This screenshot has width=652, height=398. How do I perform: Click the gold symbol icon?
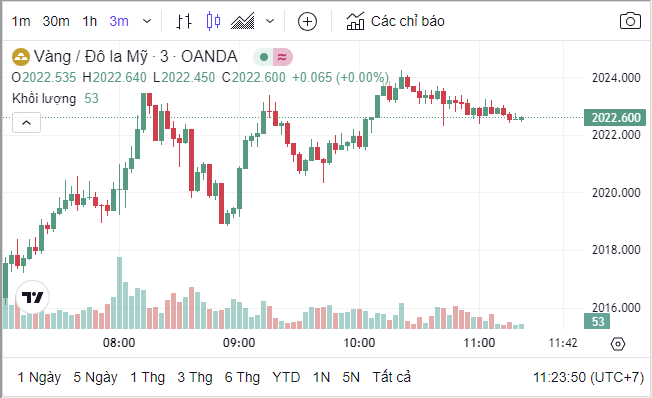pos(21,57)
